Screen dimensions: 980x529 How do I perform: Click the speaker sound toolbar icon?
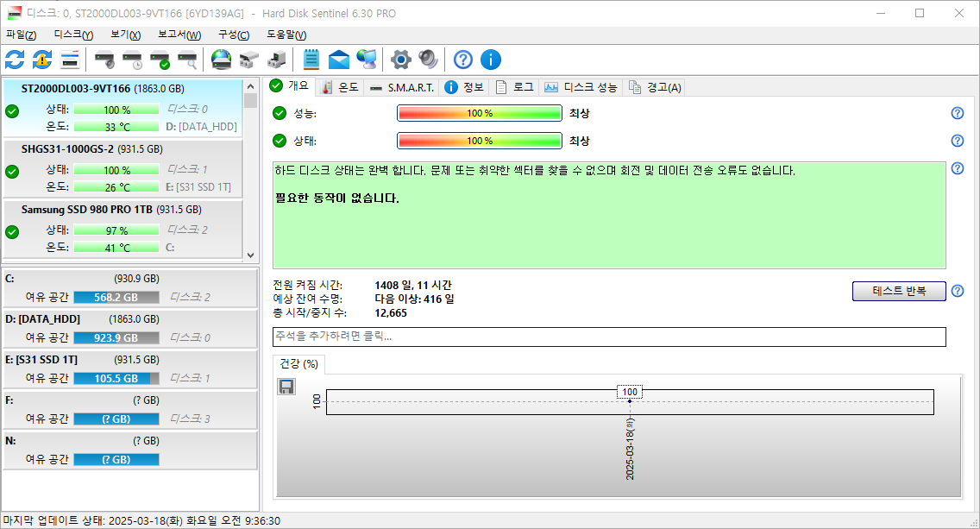(x=428, y=60)
